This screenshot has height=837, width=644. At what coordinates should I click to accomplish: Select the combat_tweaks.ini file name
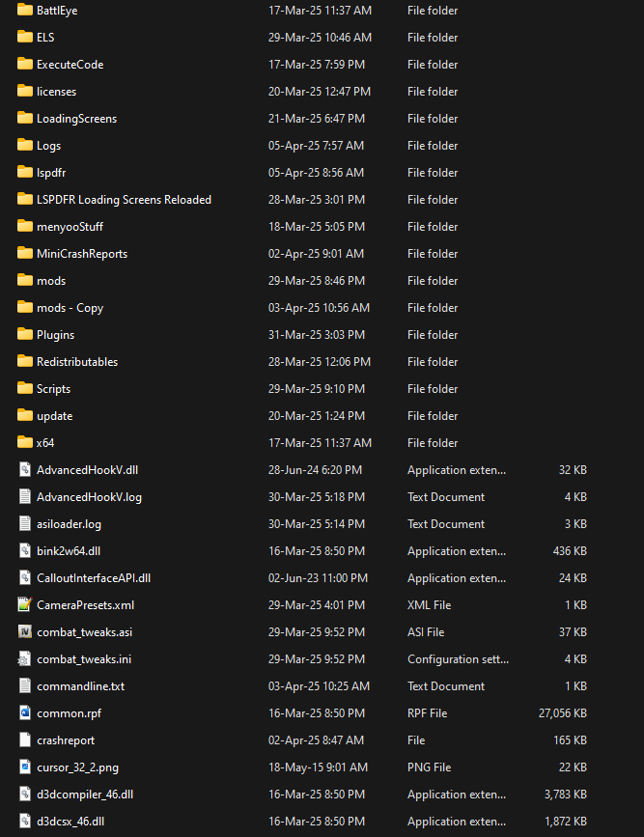coord(84,659)
